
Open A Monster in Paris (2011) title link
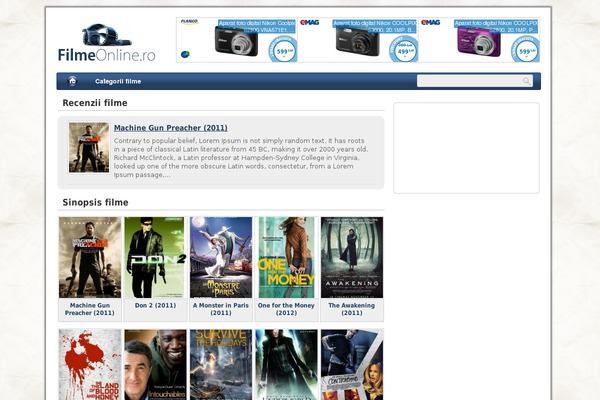(221, 309)
